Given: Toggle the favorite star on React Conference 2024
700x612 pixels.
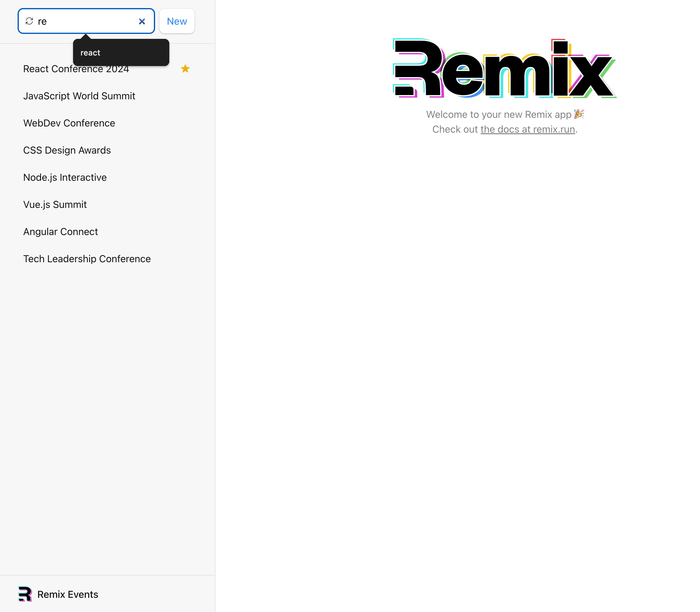Looking at the screenshot, I should click(x=185, y=69).
